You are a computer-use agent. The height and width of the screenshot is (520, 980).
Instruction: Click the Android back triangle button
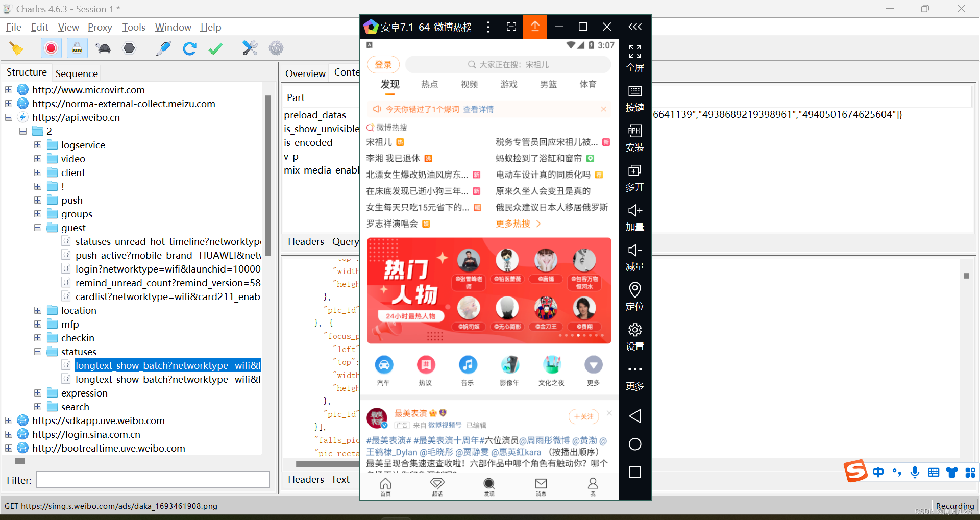point(635,416)
